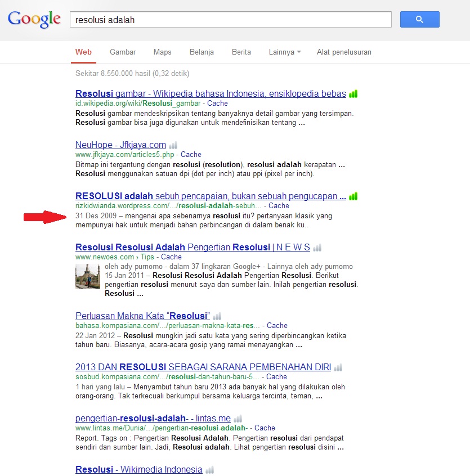470x476 pixels.
Task: Open pengertian-resolusi-adalah lintas.me result
Action: 153,419
